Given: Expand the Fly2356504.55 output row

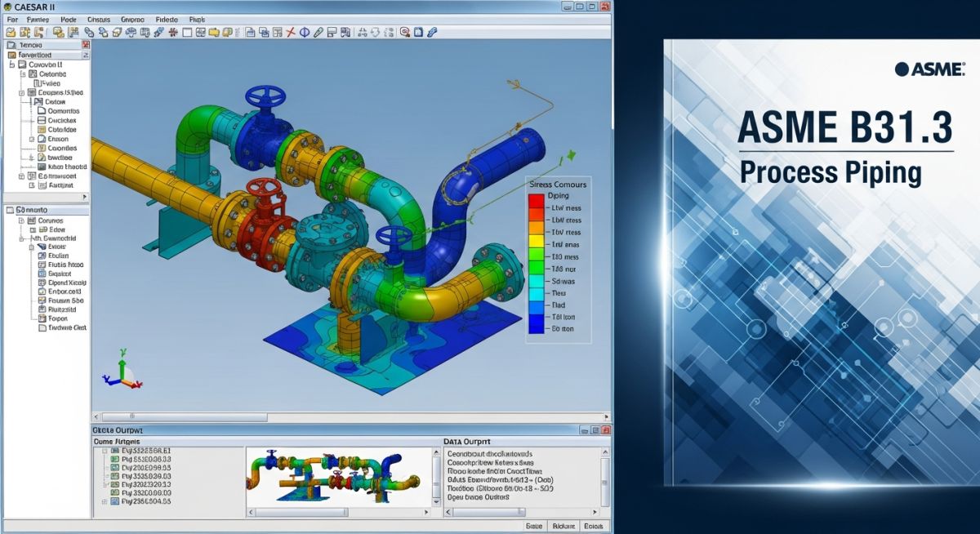Looking at the screenshot, I should (105, 502).
